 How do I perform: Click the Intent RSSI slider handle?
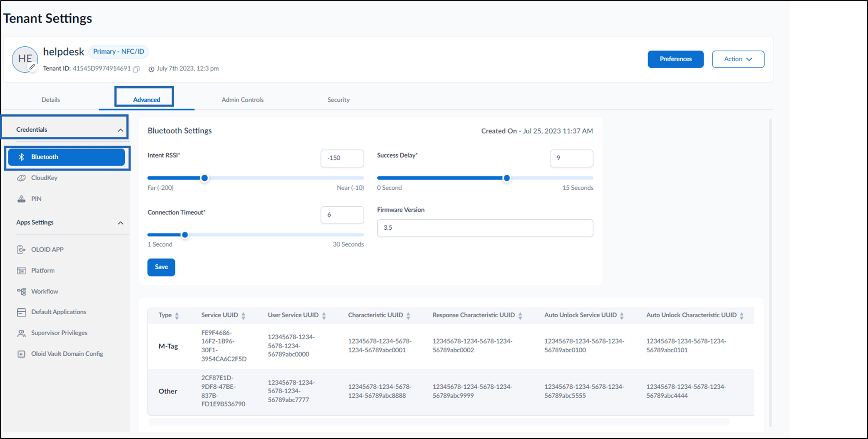click(204, 178)
